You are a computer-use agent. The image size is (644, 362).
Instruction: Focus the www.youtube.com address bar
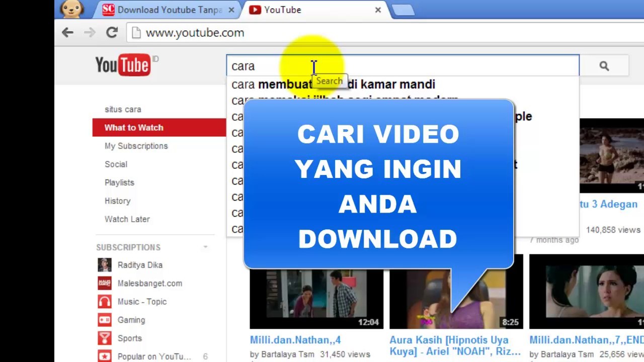pyautogui.click(x=385, y=33)
